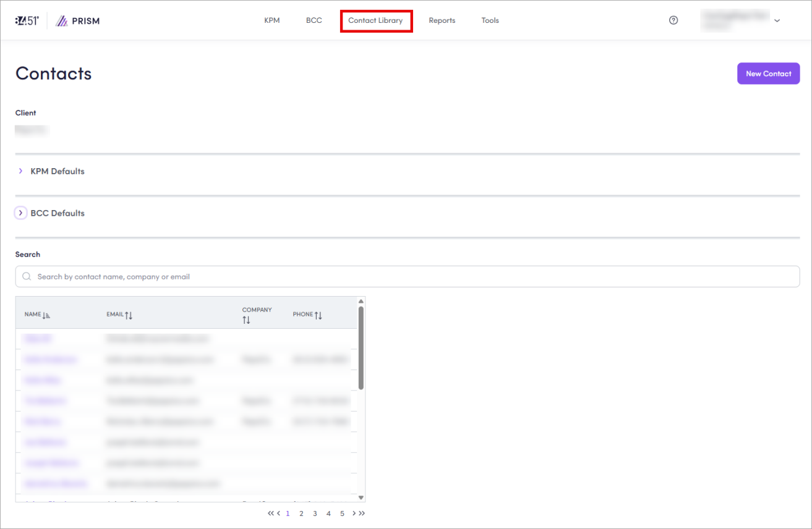Viewport: 812px width, 529px height.
Task: Switch to the Reports menu
Action: coord(442,20)
